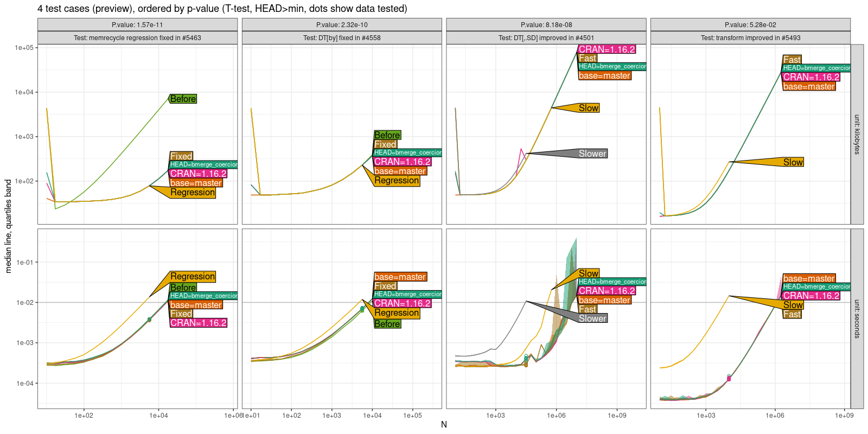The width and height of the screenshot is (868, 434).
Task: Click 'Before' label in memrecycle seconds panel
Action: (x=183, y=288)
